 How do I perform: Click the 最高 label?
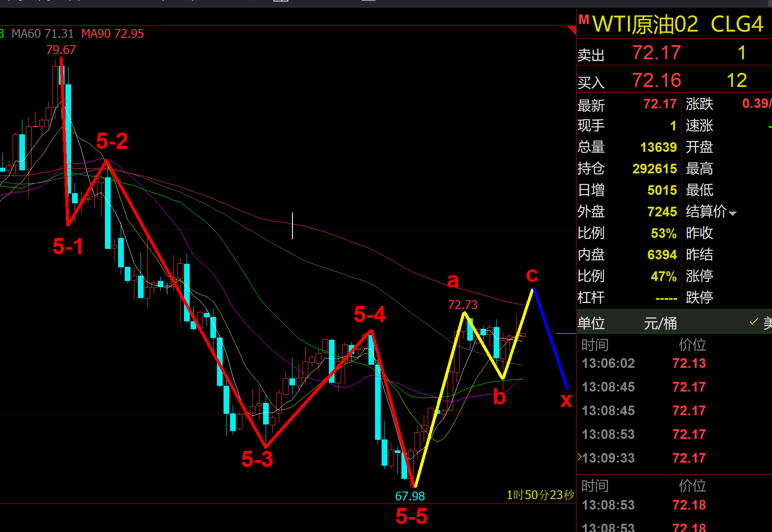pos(700,169)
